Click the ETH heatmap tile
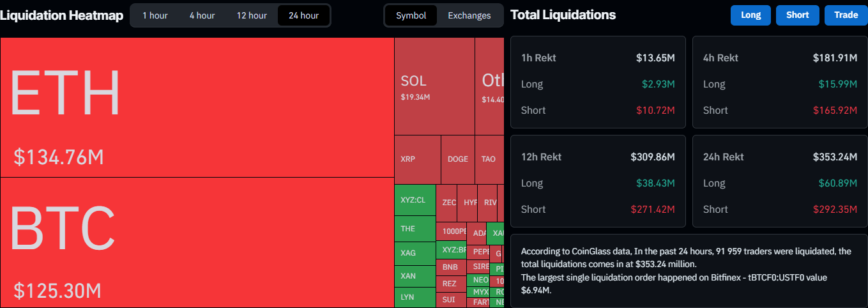Image resolution: width=868 pixels, height=308 pixels. (x=197, y=107)
